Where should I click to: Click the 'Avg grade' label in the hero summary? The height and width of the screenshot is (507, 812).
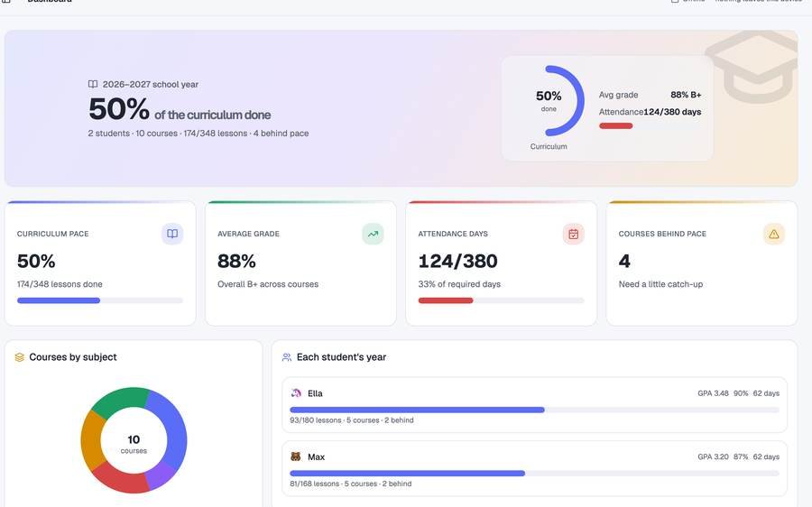click(618, 95)
